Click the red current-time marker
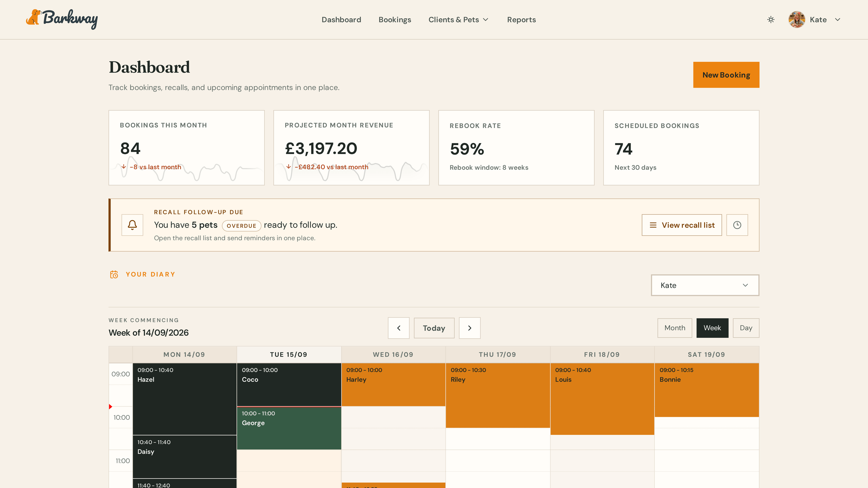868x488 pixels. point(111,406)
